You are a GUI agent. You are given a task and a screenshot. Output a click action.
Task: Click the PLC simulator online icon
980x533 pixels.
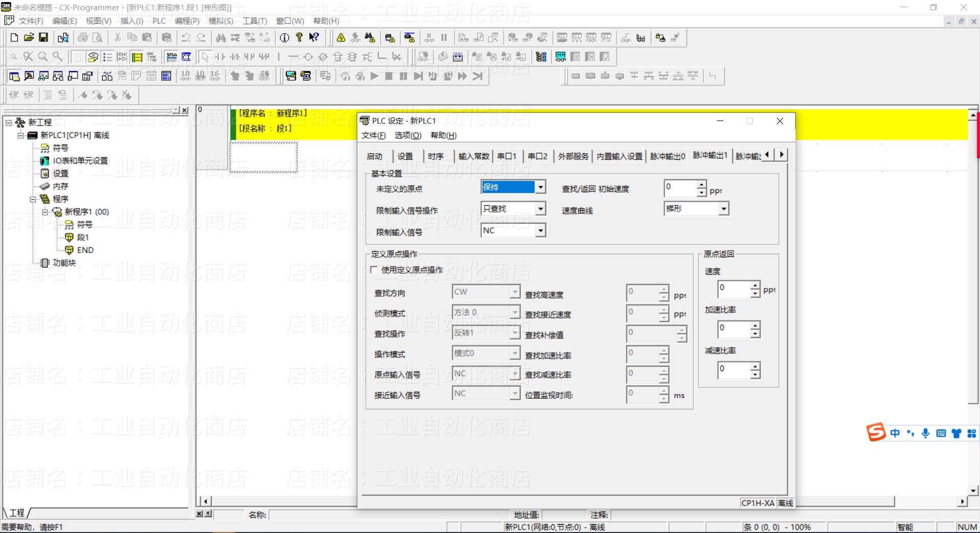click(x=291, y=76)
